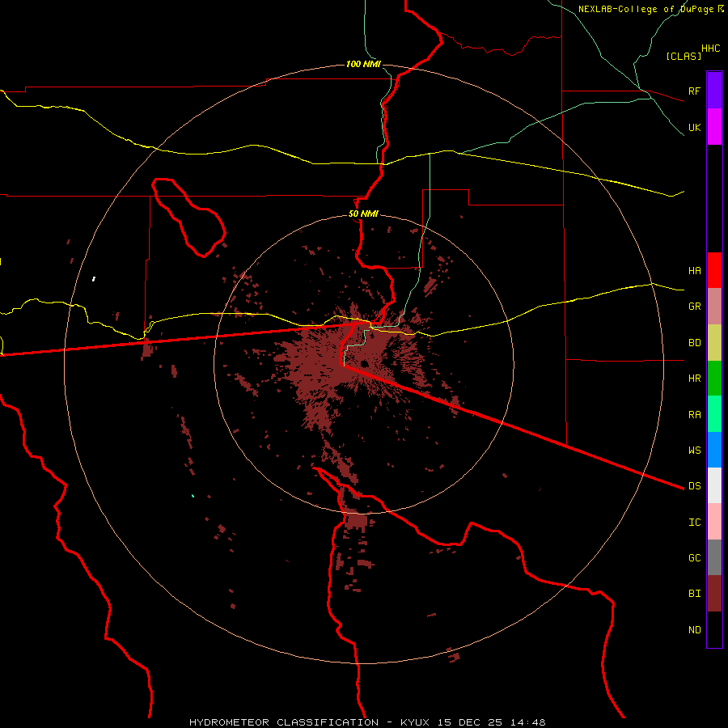Click the ND legend label
728x728 pixels.
coord(694,630)
